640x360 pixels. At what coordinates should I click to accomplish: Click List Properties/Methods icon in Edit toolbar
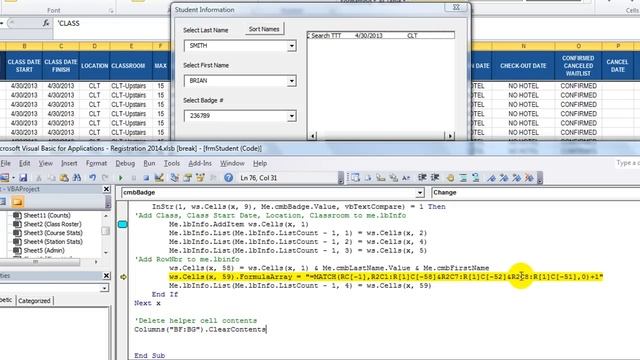coord(356,178)
